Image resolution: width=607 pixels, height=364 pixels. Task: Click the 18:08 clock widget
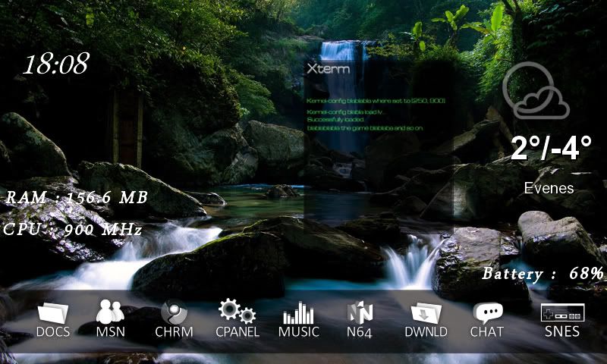[55, 64]
